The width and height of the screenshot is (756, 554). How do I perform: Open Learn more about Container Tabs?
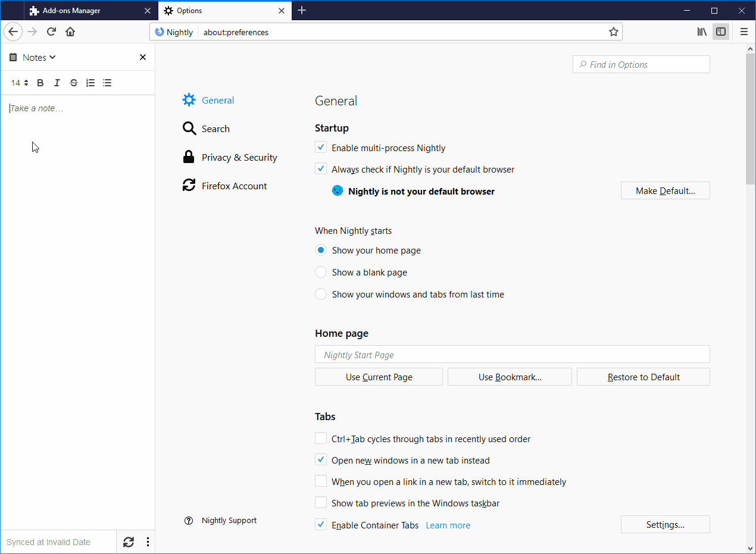coord(448,525)
